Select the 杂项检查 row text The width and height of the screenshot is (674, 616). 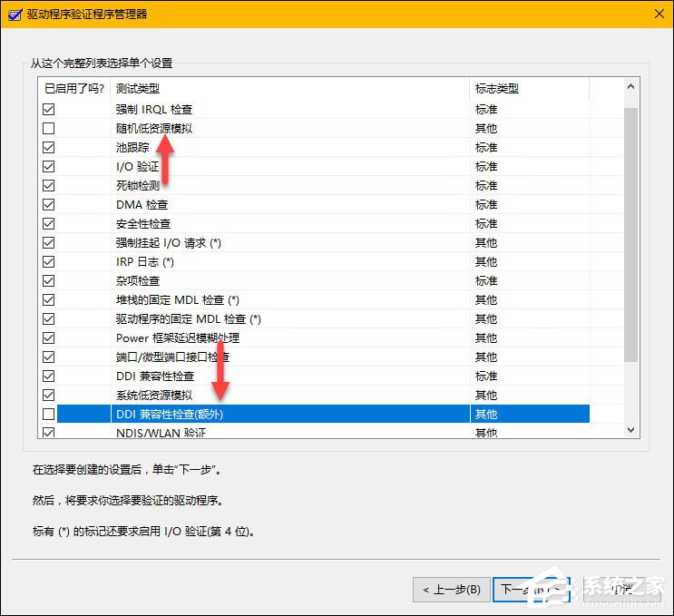(138, 280)
